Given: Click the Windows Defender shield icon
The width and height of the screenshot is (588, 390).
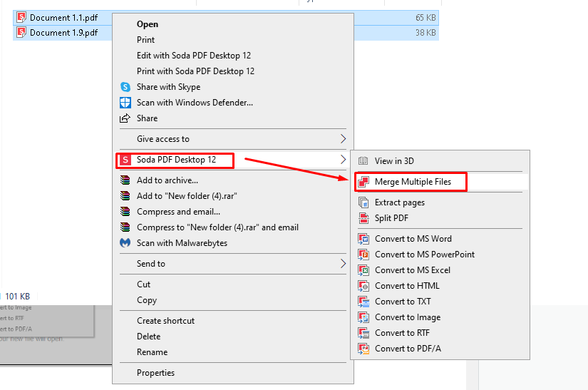Looking at the screenshot, I should [x=125, y=103].
